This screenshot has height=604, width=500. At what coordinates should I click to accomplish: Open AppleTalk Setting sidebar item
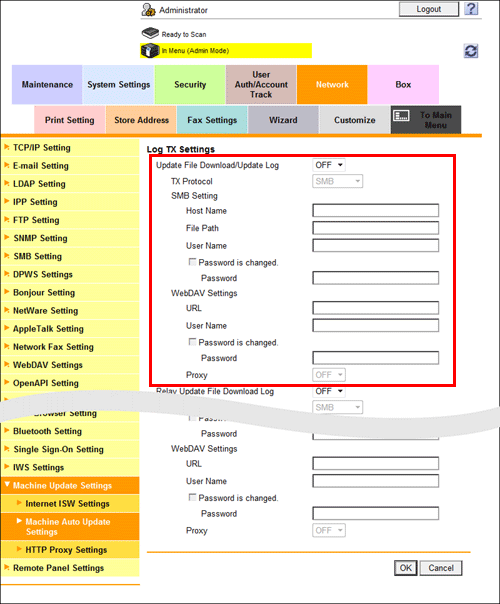[70, 329]
